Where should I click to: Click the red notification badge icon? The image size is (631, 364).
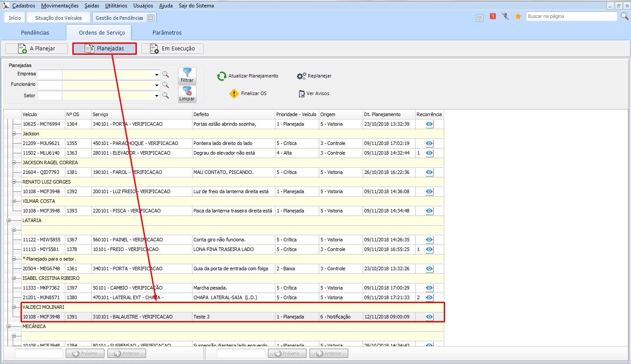tap(492, 17)
